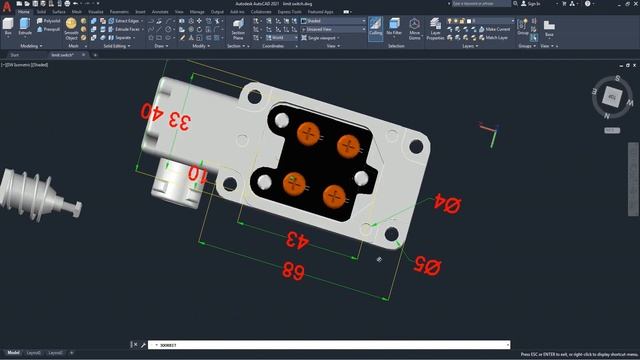Click the Extract Edges button
This screenshot has height=360, width=640.
125,21
